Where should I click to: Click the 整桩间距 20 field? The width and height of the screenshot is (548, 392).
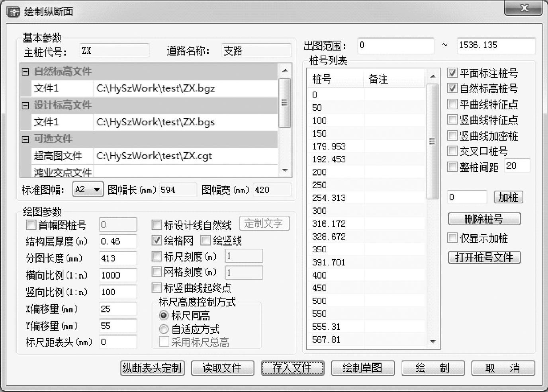click(x=517, y=166)
